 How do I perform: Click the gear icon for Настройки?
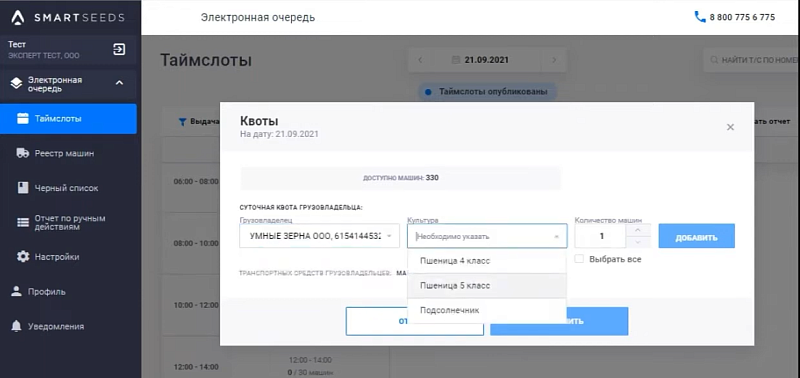coord(23,257)
